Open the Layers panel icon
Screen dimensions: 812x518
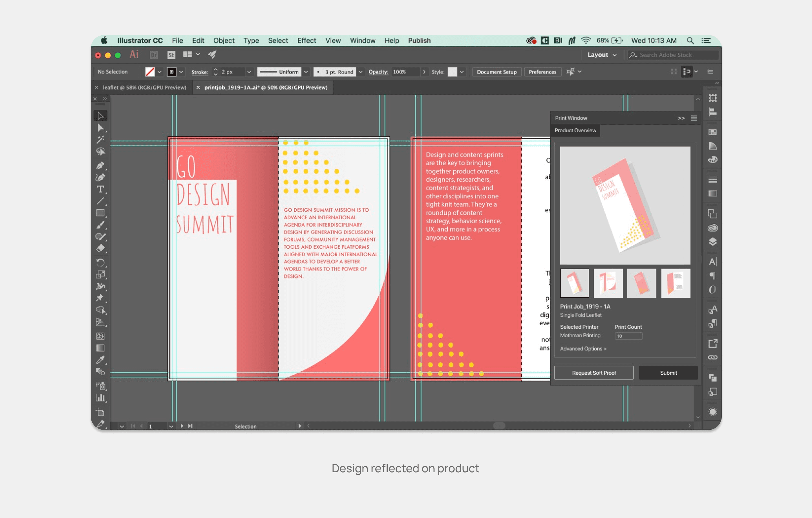coord(712,242)
